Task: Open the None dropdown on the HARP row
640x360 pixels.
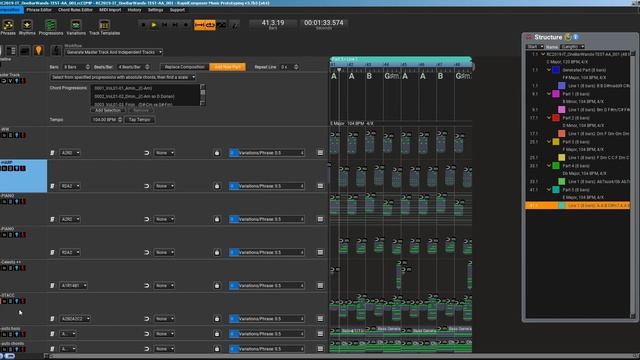Action: pyautogui.click(x=164, y=186)
